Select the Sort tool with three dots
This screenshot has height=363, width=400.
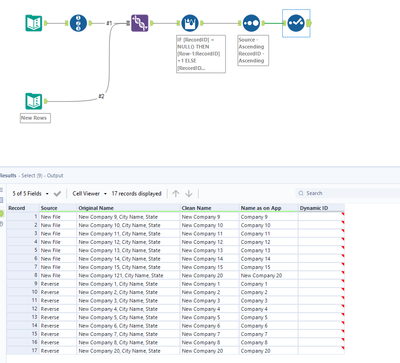tap(251, 23)
